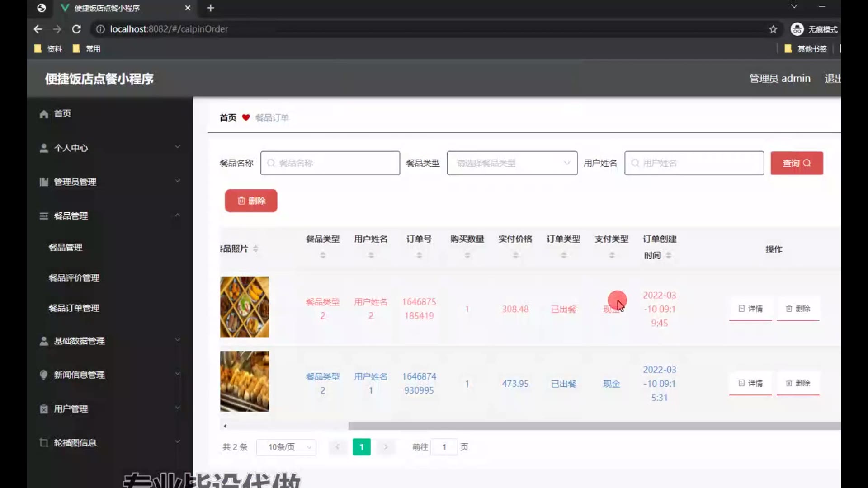This screenshot has width=868, height=488.
Task: Go back using the browser back arrow
Action: click(x=38, y=29)
